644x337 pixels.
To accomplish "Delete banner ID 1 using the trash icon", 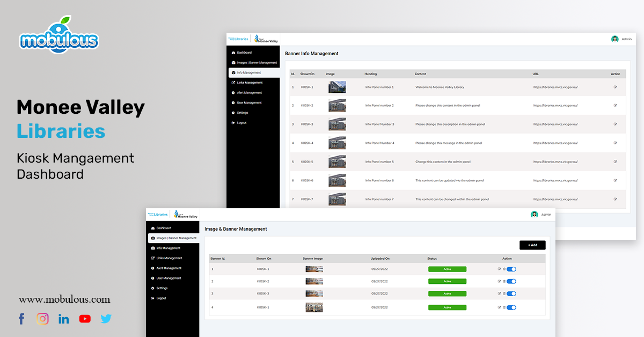I will tap(504, 269).
